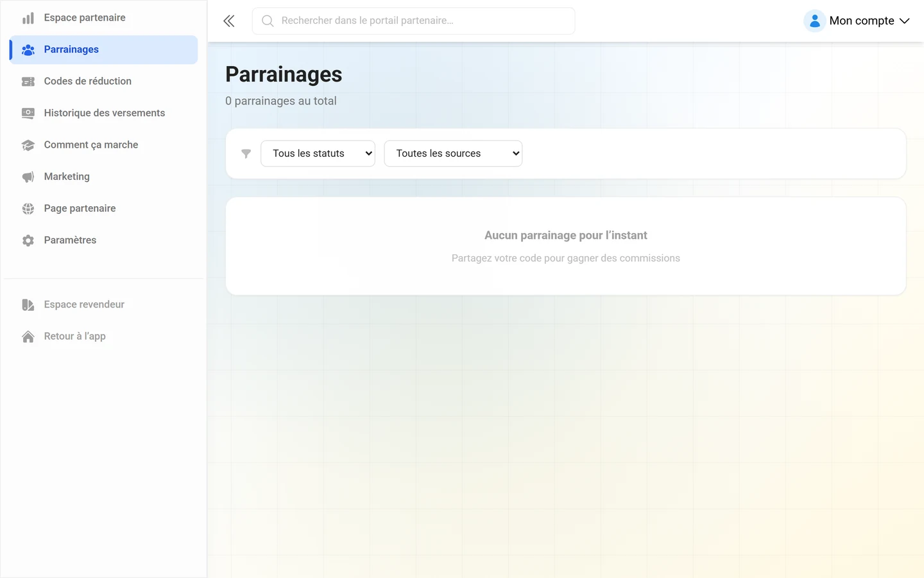Viewport: 924px width, 578px height.
Task: Click the magnifying glass search icon
Action: pos(268,21)
